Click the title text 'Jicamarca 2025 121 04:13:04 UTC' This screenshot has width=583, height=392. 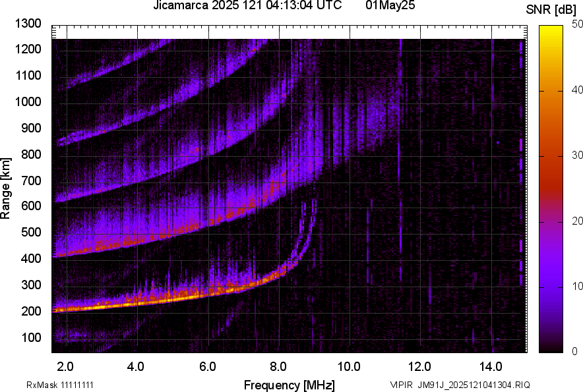247,5
